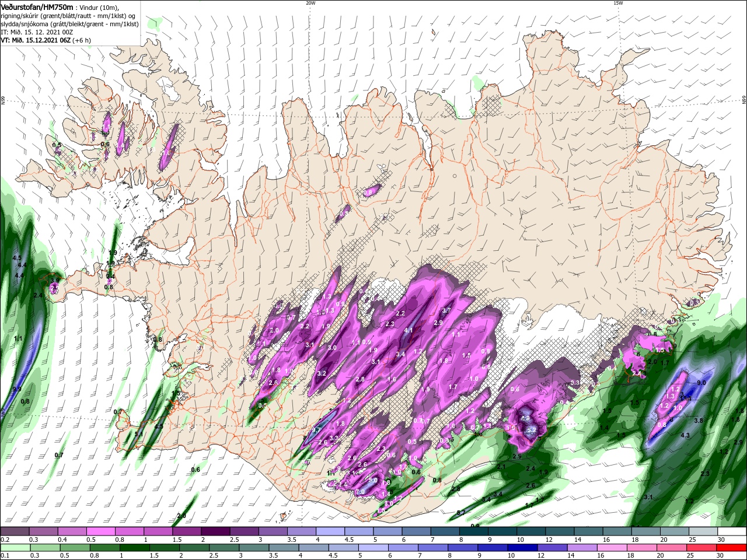Select the "4.3" rain value off the southeast
This screenshot has width=747, height=560.
click(x=686, y=435)
